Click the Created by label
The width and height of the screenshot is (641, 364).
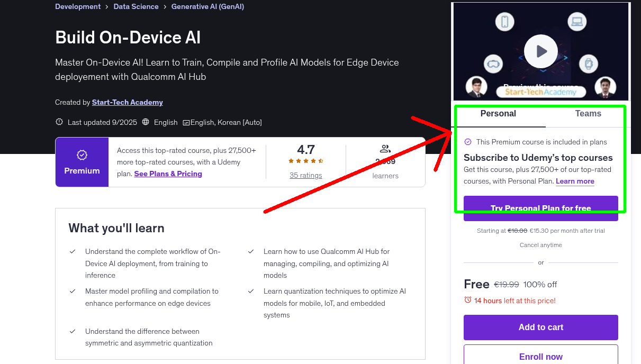pyautogui.click(x=73, y=102)
